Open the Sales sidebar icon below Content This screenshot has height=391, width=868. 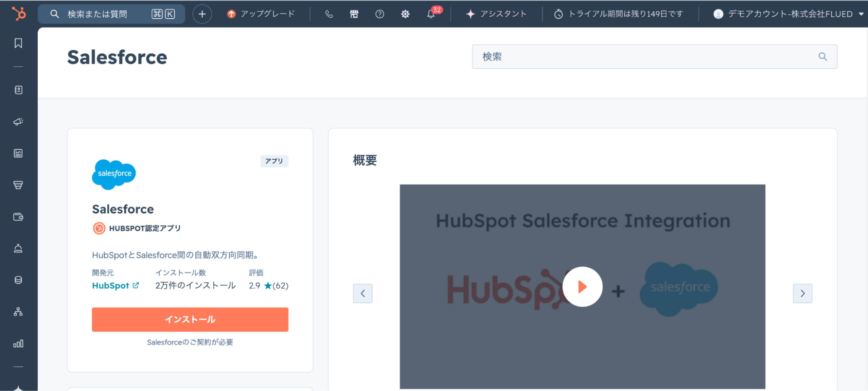pos(18,185)
